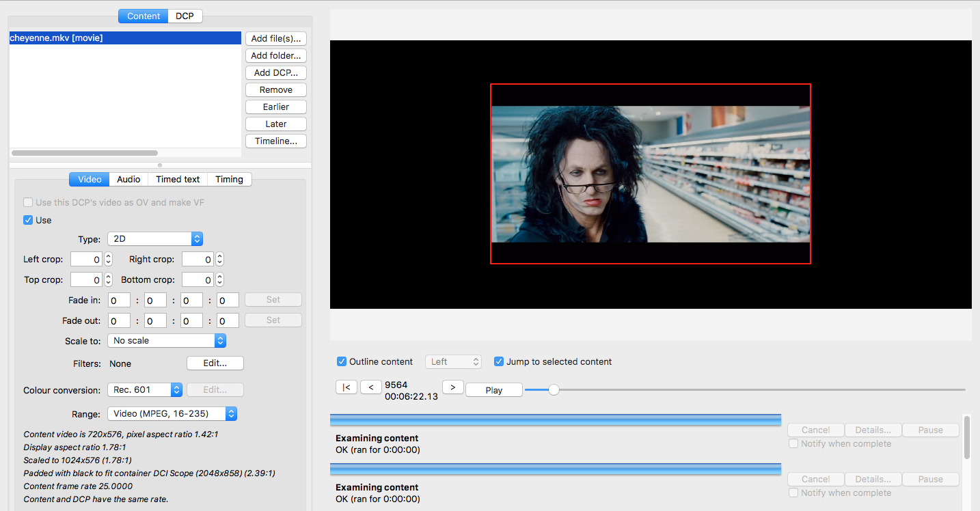Click the Left crop stepper arrows
980x511 pixels.
click(x=108, y=260)
